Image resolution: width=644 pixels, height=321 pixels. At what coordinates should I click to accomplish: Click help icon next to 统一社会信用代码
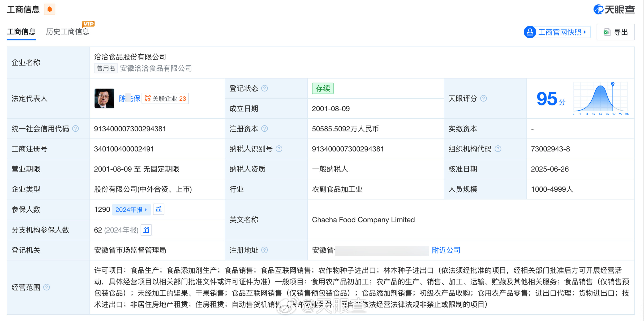[75, 129]
